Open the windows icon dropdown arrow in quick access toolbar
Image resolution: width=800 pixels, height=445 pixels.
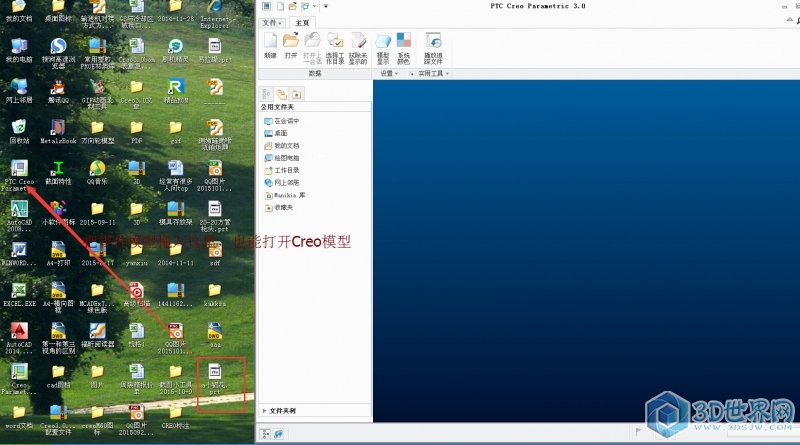coord(314,7)
